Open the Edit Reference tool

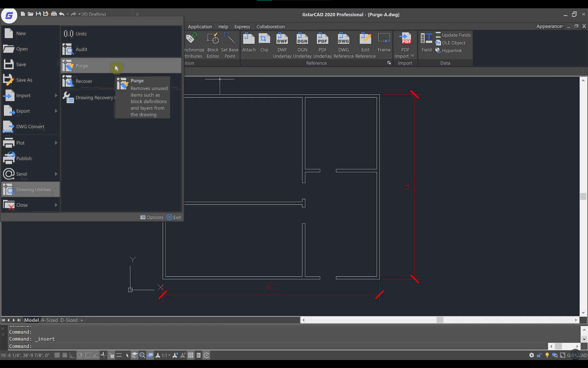pyautogui.click(x=365, y=43)
